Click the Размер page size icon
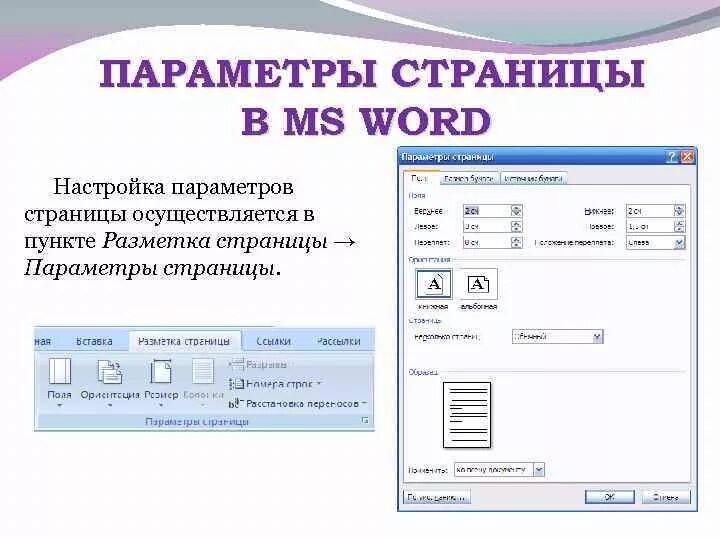Screen dimensions: 720x540 pos(161,371)
